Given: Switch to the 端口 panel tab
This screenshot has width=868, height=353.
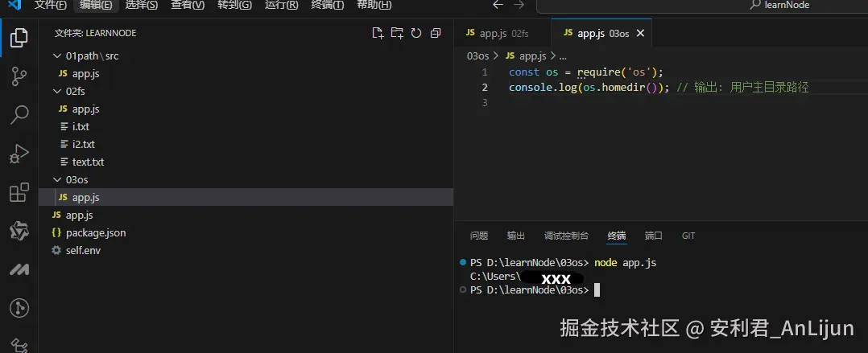Looking at the screenshot, I should tap(654, 236).
